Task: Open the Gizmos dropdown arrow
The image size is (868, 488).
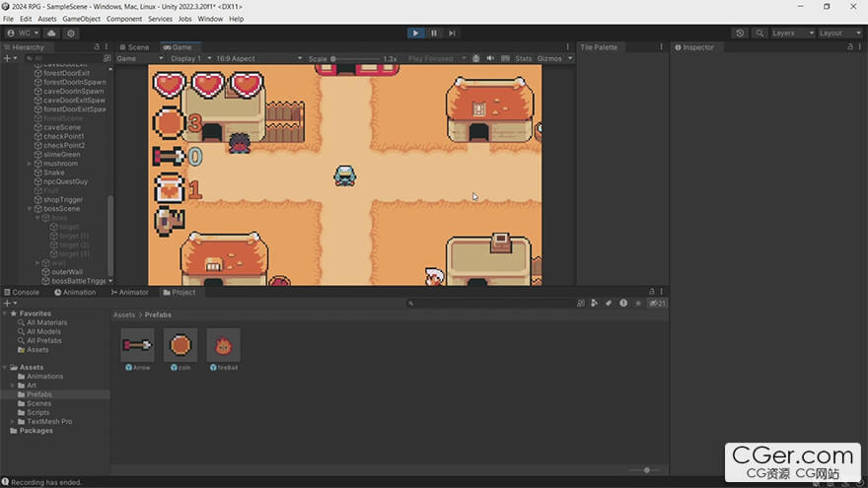Action: pyautogui.click(x=570, y=58)
